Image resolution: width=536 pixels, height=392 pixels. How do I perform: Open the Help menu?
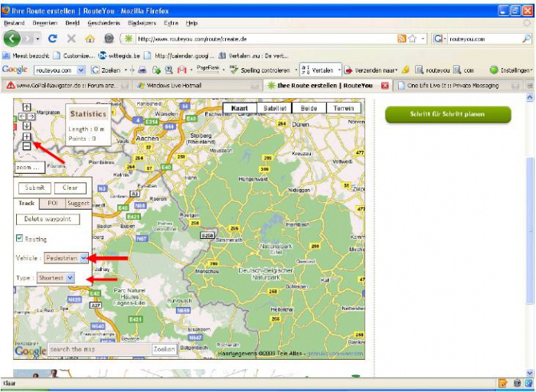191,23
